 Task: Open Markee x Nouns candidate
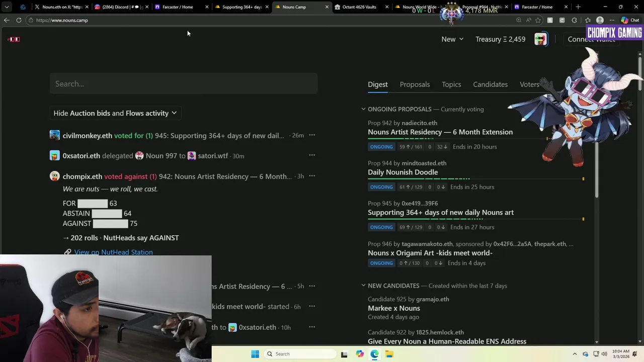(394, 308)
